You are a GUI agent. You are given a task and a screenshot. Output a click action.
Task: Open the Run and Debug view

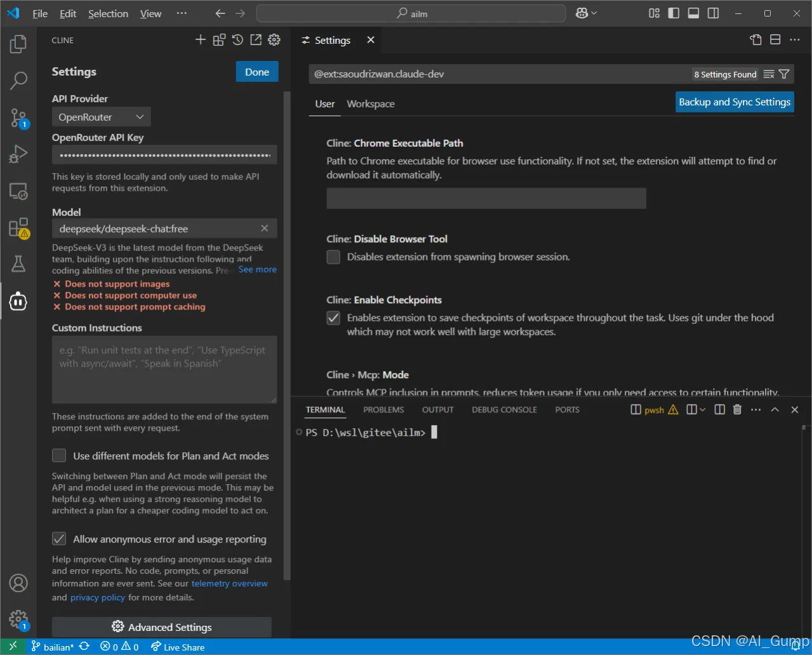coord(18,154)
